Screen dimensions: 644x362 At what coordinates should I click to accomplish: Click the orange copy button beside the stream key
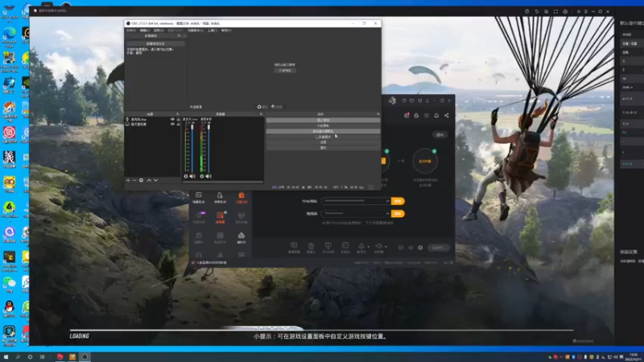tap(398, 213)
